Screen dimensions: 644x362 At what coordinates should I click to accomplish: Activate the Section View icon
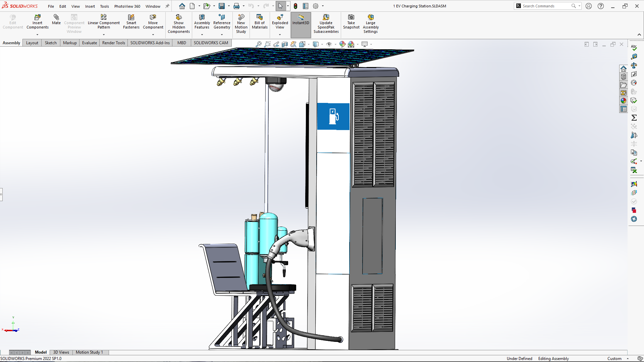[285, 44]
